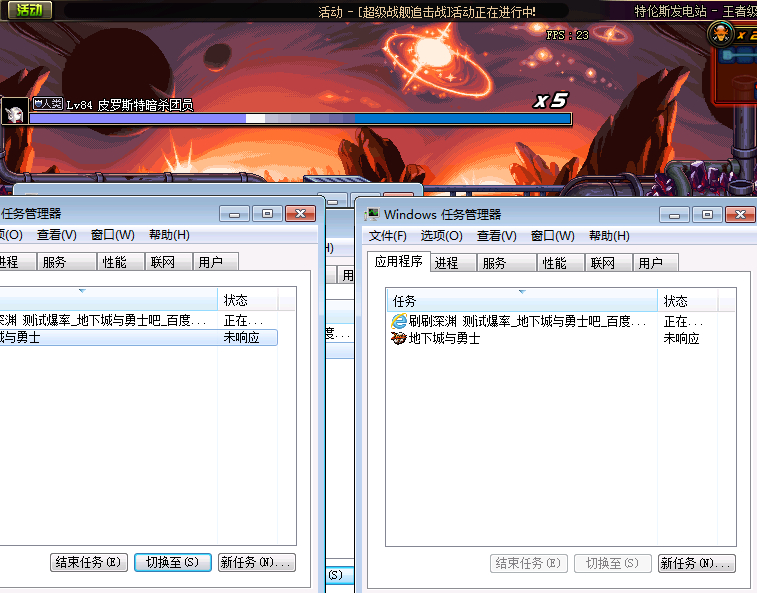Click 切换至(S) button in left Task Manager
Viewport: 757px width, 593px height.
(173, 562)
